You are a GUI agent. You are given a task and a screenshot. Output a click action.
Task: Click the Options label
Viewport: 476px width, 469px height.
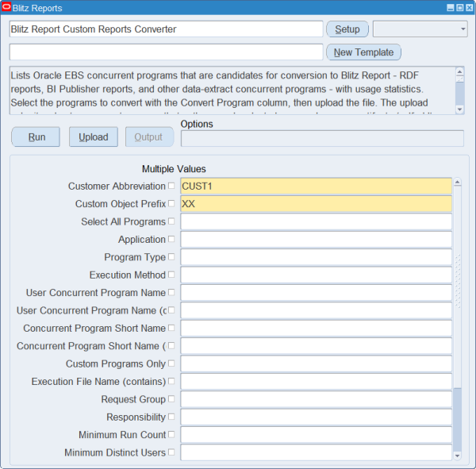[x=197, y=124]
